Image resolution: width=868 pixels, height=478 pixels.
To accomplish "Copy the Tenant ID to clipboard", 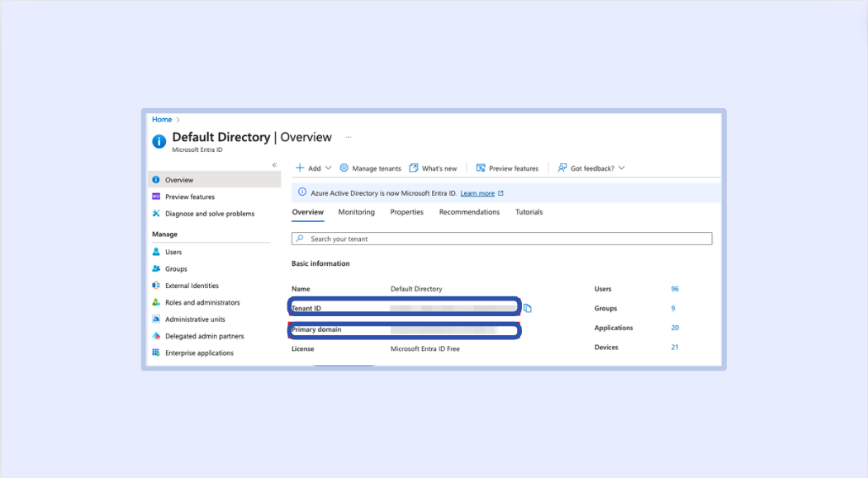I will (526, 306).
